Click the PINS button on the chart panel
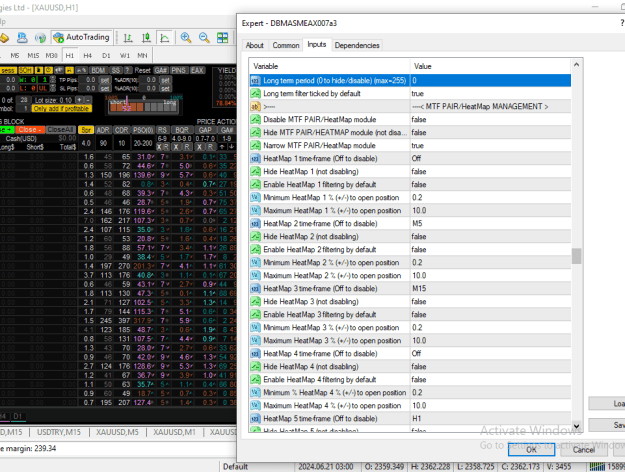This screenshot has width=625, height=472. pos(179,71)
